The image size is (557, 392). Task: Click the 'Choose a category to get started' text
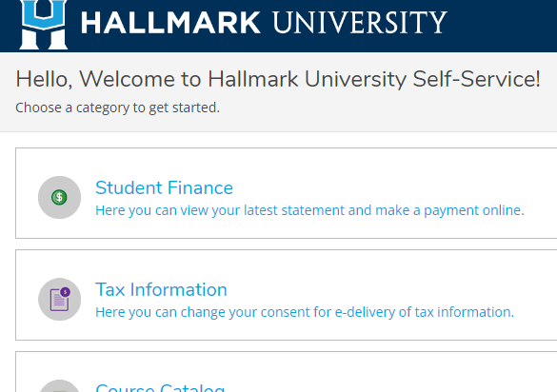click(117, 108)
